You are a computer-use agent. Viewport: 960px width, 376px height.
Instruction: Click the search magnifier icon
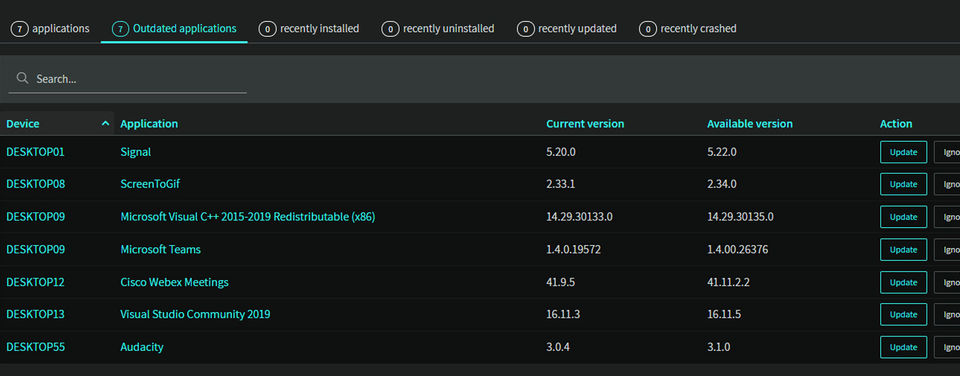(x=23, y=78)
